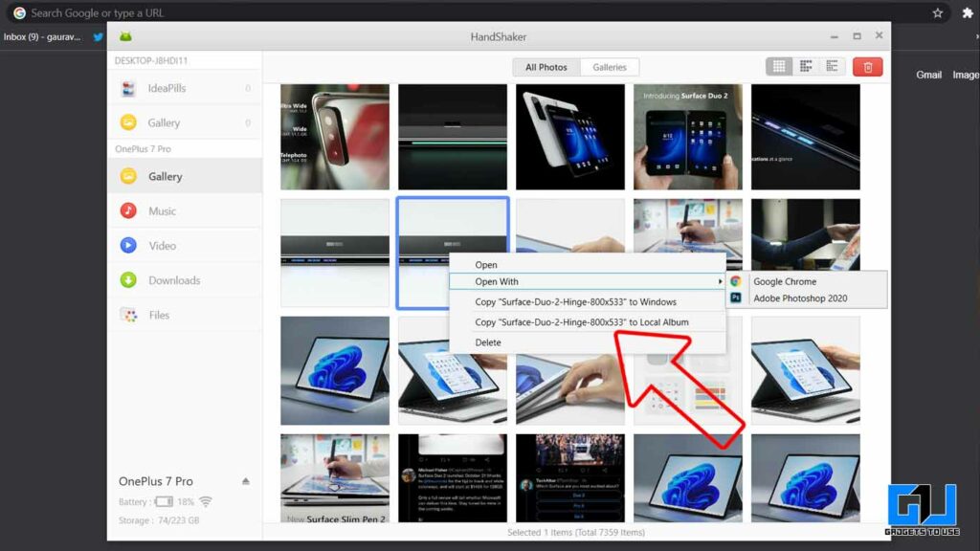Viewport: 980px width, 551px height.
Task: Click the Google logo in address bar
Action: (x=19, y=13)
